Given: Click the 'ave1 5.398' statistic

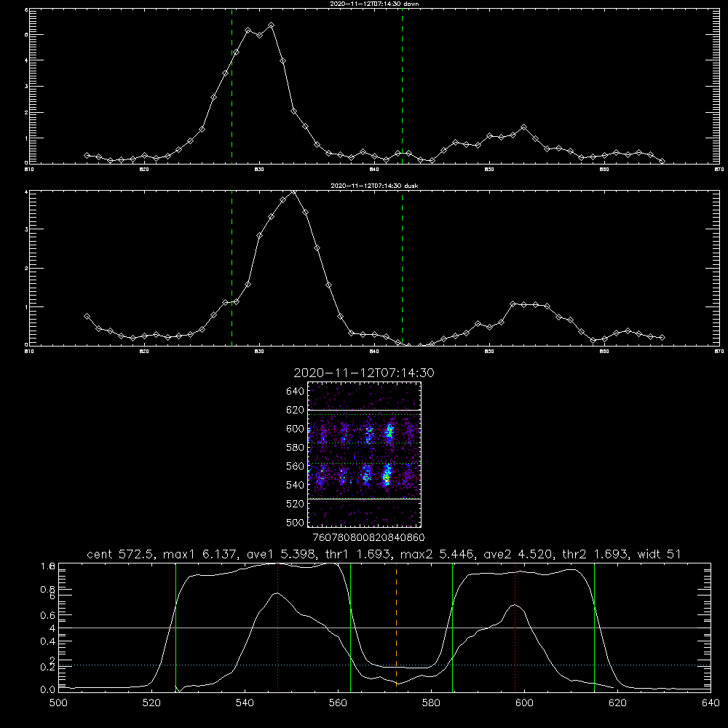Looking at the screenshot, I should tap(280, 554).
